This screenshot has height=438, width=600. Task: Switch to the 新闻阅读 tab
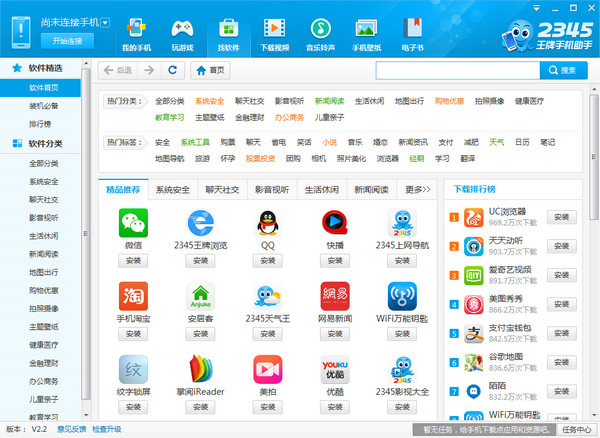(x=372, y=189)
